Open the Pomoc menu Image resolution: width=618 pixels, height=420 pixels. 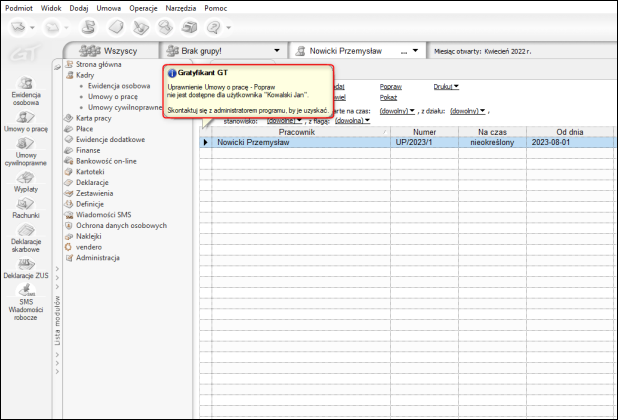click(x=216, y=8)
